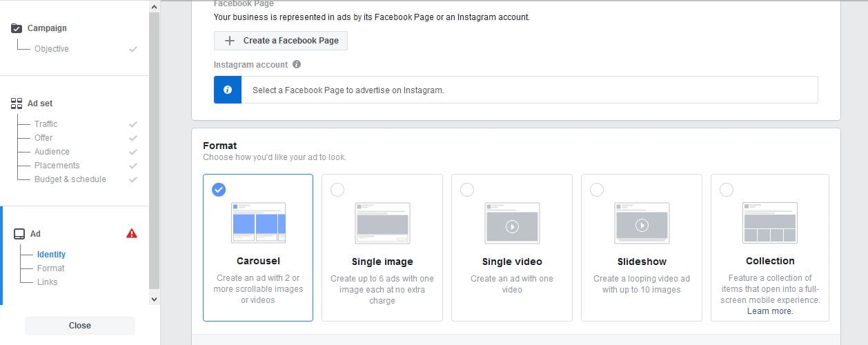Click 'Select a Facebook Page to advertise on Instagram.'
The image size is (868, 345).
pos(348,90)
